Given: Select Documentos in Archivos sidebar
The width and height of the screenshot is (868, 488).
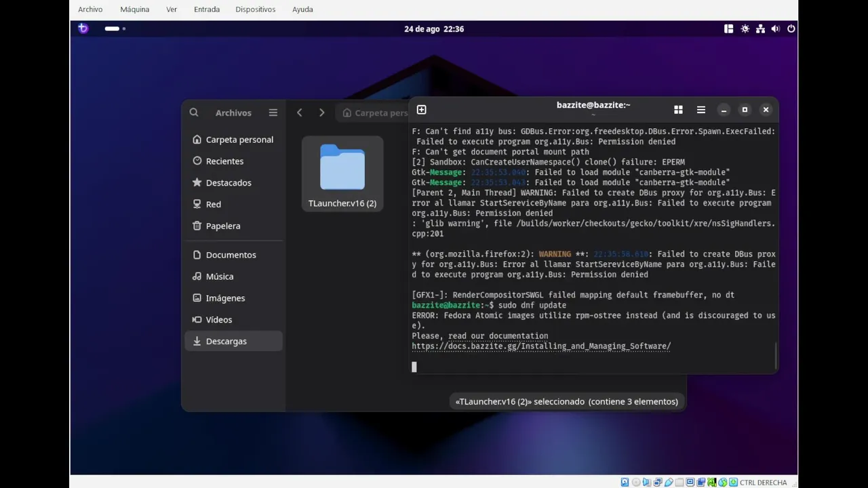Looking at the screenshot, I should click(x=233, y=255).
